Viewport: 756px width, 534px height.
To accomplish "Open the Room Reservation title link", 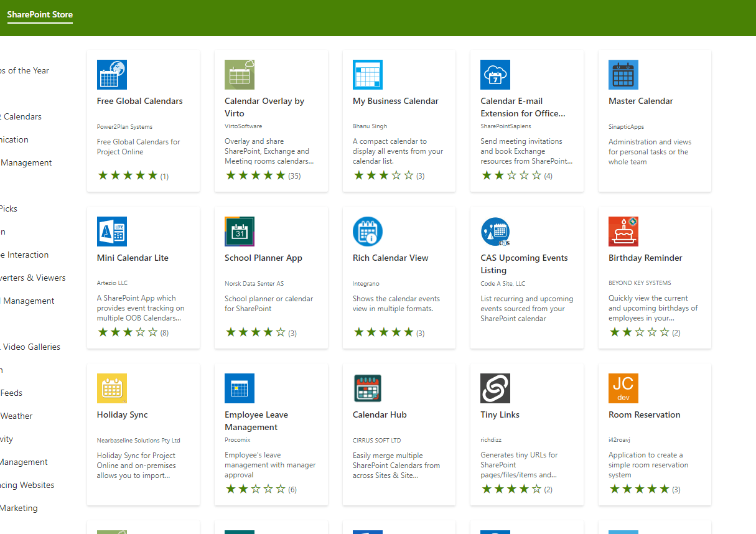I will (645, 415).
